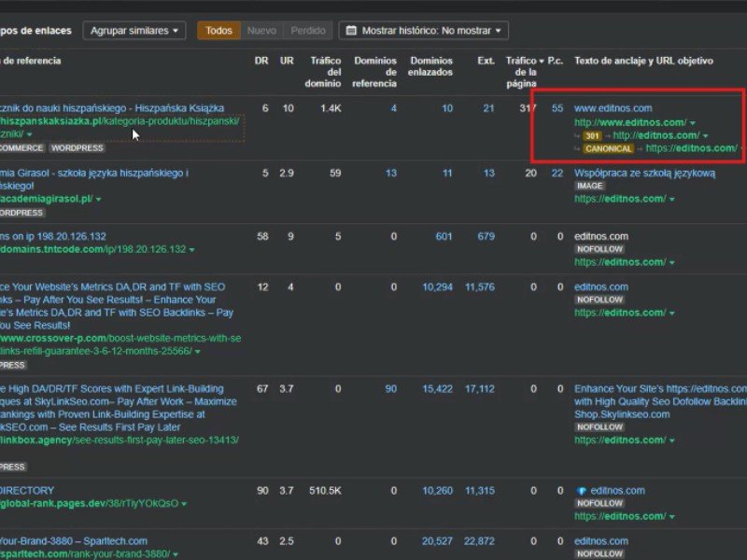The image size is (747, 560).
Task: Open referring domains count 4
Action: point(393,108)
